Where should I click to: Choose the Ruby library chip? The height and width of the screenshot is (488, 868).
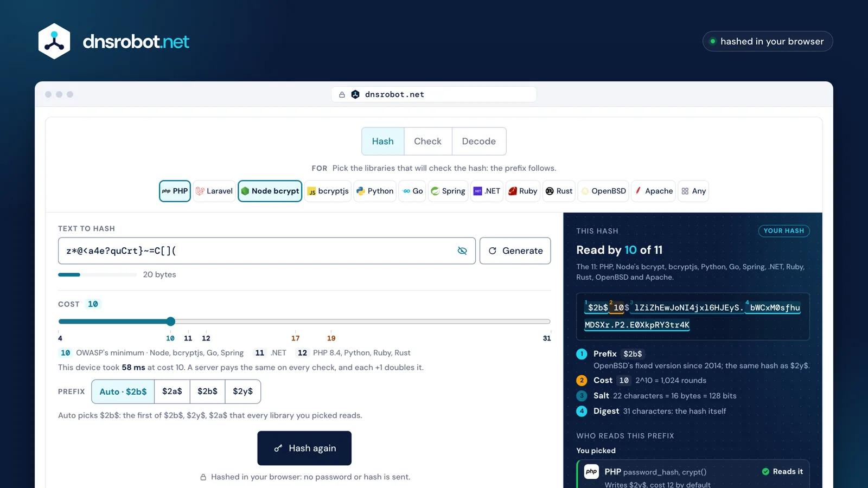[523, 191]
